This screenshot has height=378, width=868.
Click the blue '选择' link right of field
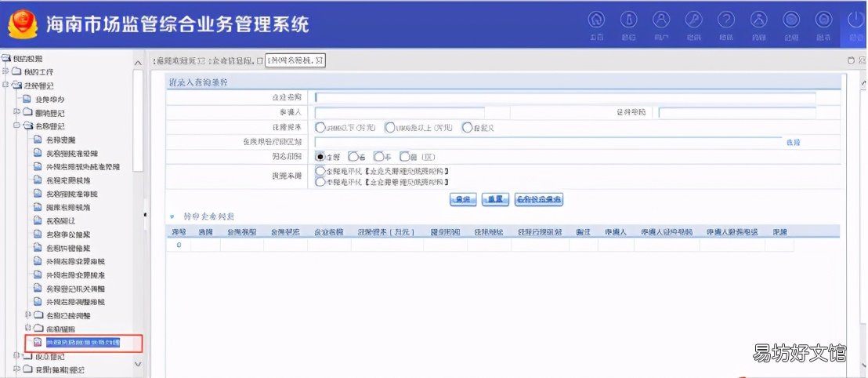(x=793, y=143)
